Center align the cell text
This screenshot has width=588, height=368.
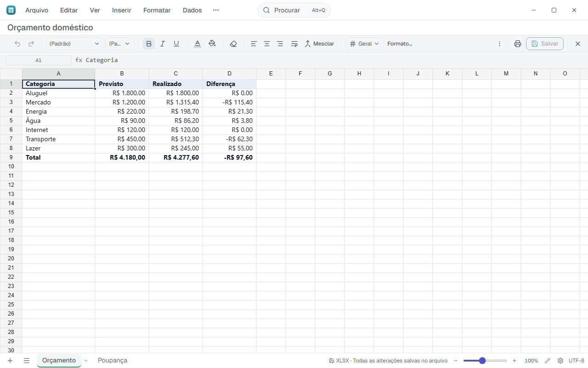click(x=267, y=44)
